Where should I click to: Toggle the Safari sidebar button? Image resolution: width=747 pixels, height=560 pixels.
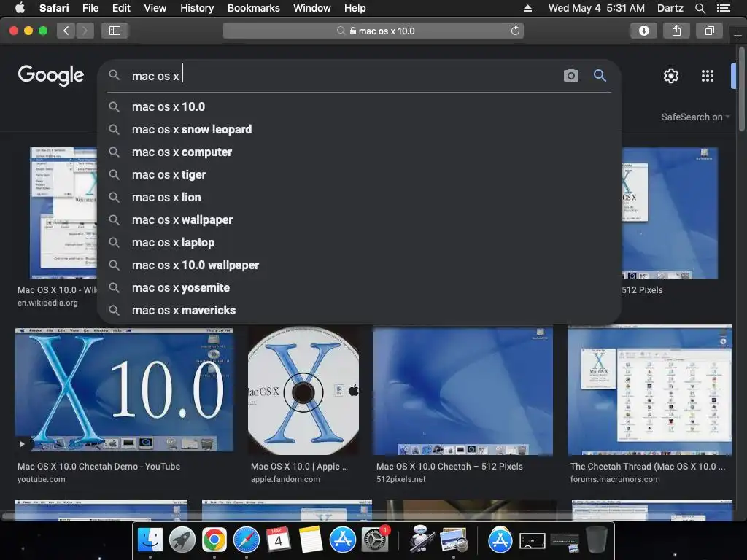tap(115, 31)
